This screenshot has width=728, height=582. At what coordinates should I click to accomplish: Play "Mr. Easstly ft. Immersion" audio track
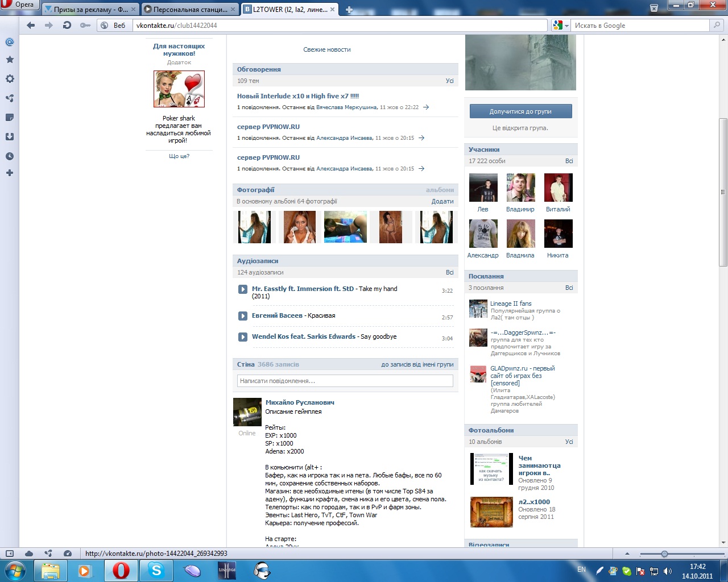(x=243, y=289)
